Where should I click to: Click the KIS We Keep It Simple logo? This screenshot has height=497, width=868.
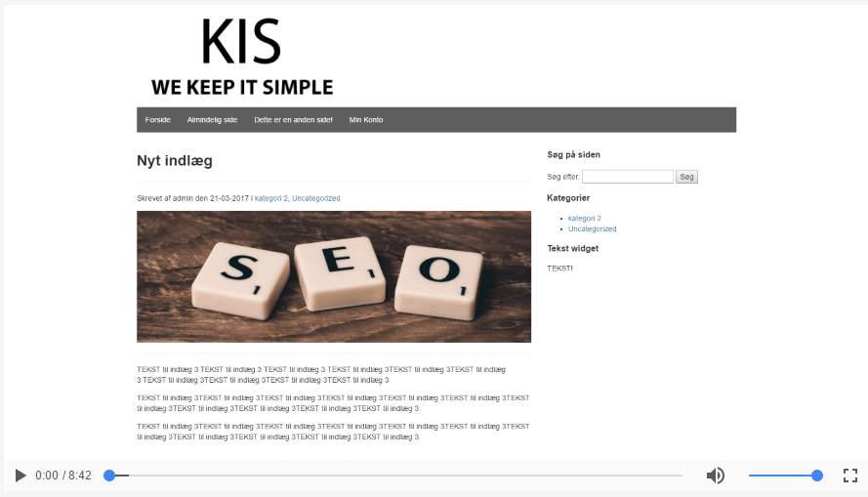coord(242,57)
